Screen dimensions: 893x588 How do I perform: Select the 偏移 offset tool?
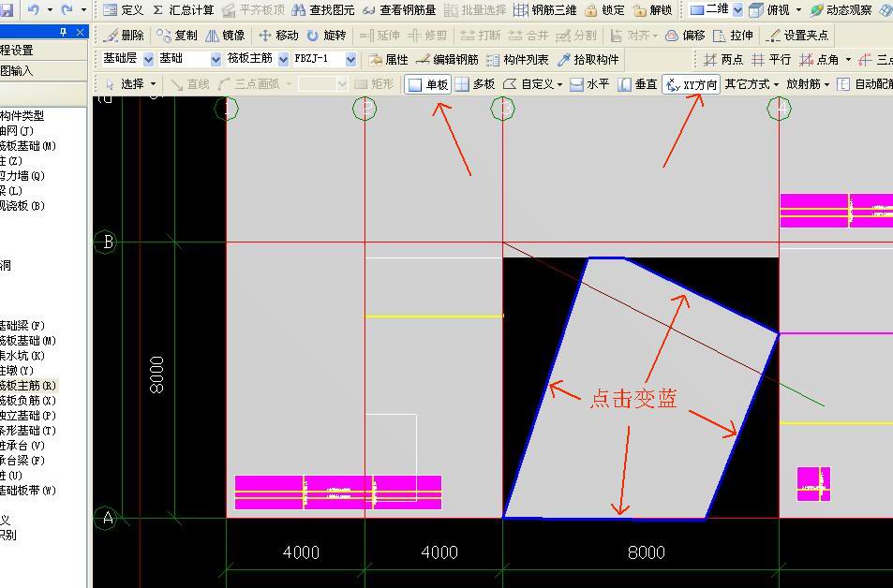(x=685, y=36)
